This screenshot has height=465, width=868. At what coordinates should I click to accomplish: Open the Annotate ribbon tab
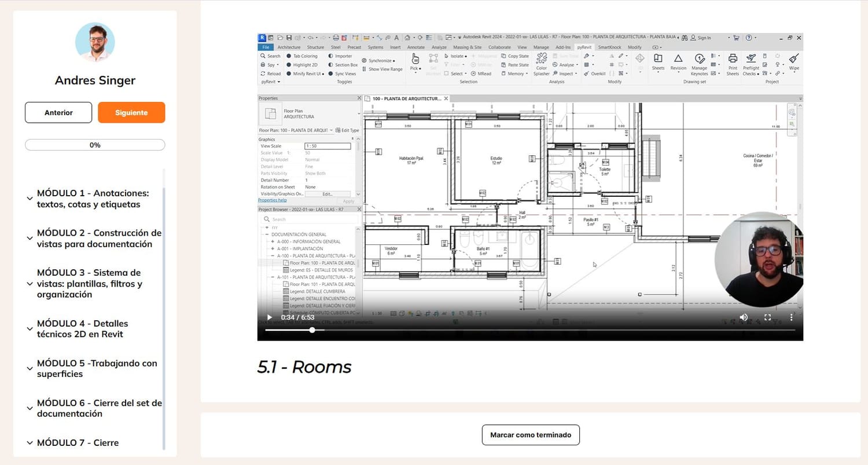415,47
